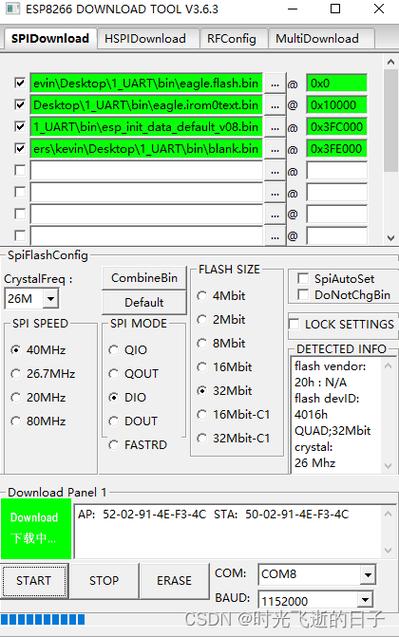Open the COM port dropdown showing COM8
Image resolution: width=399 pixels, height=637 pixels.
[x=367, y=575]
